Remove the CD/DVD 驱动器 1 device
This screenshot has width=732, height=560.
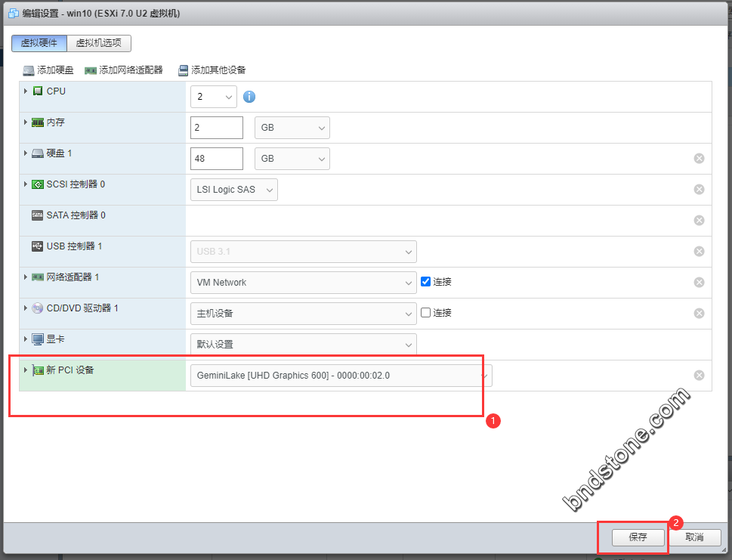click(699, 313)
